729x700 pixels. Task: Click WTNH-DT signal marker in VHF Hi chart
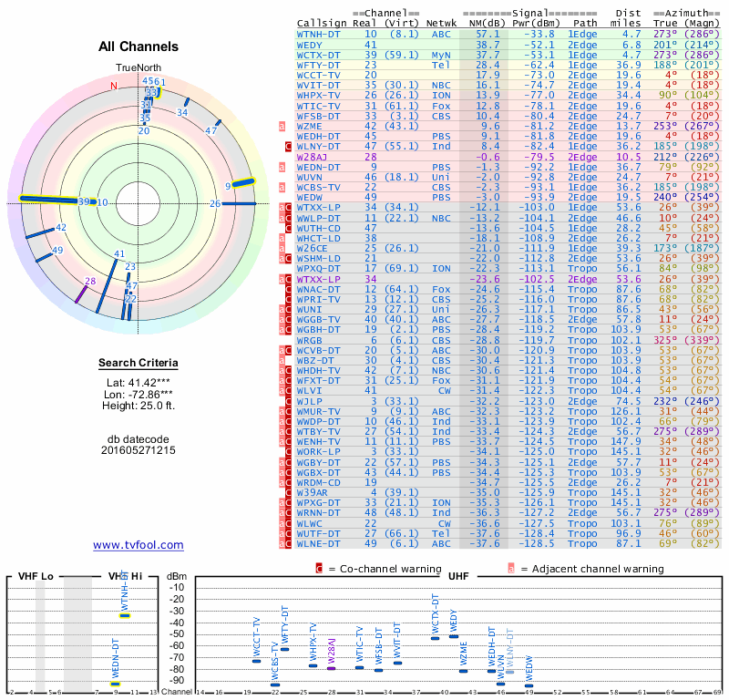point(125,616)
